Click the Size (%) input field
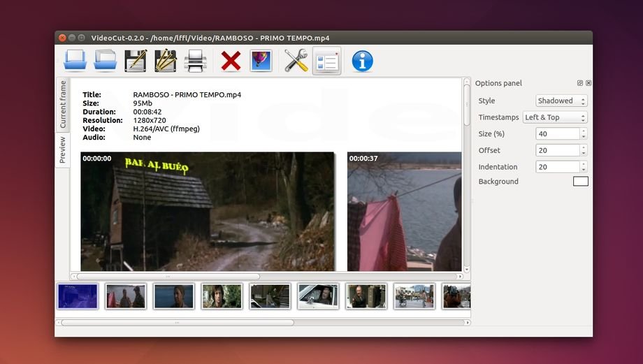 coord(557,133)
